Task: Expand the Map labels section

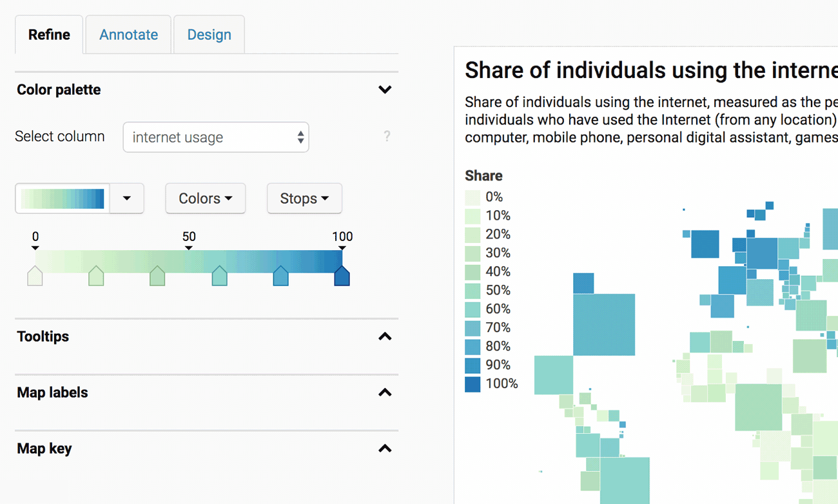Action: (385, 393)
